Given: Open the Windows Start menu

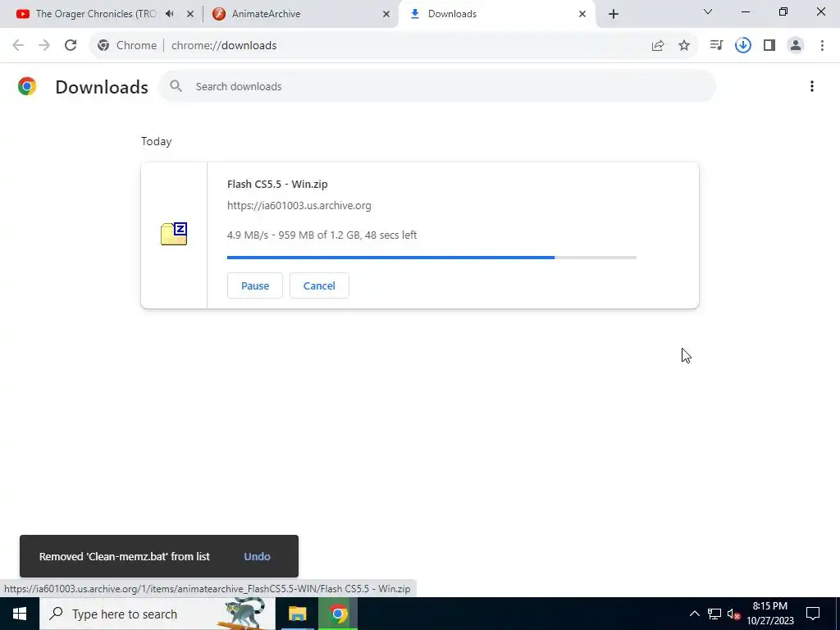Looking at the screenshot, I should point(20,614).
